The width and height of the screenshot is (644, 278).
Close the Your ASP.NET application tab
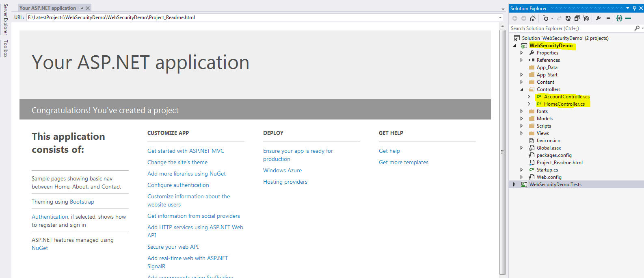(88, 8)
